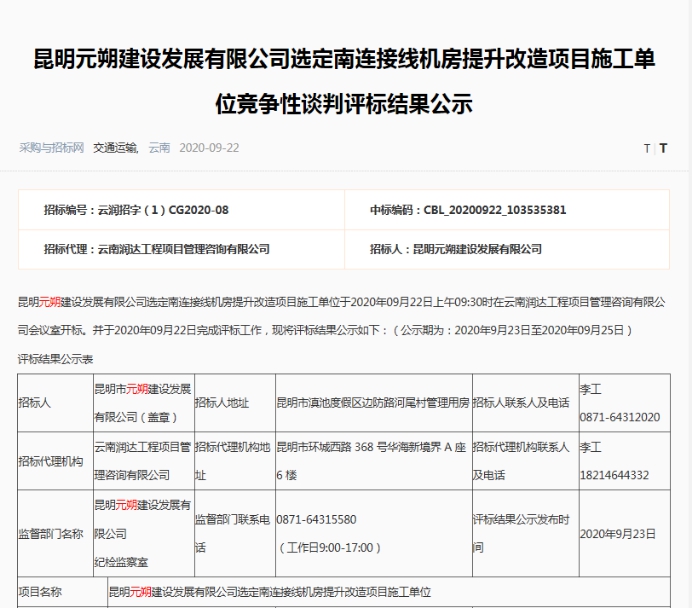Select bid number 云润招字(1)CG2020-08

coord(136,210)
